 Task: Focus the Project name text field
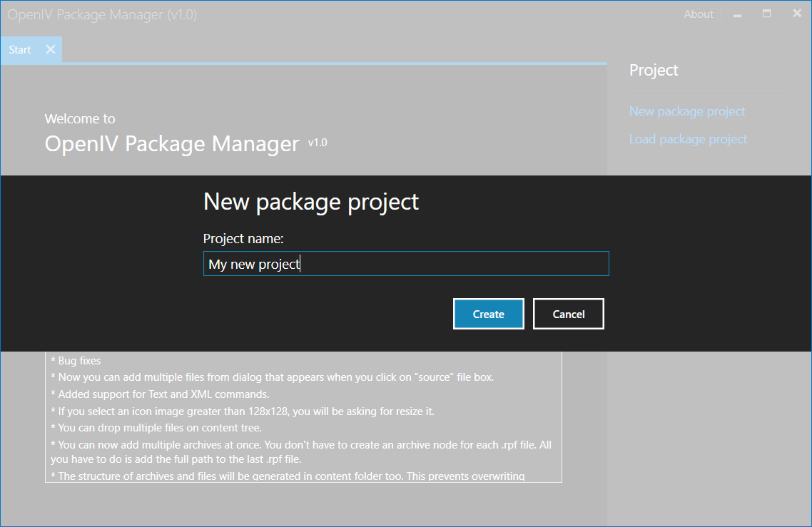[406, 264]
